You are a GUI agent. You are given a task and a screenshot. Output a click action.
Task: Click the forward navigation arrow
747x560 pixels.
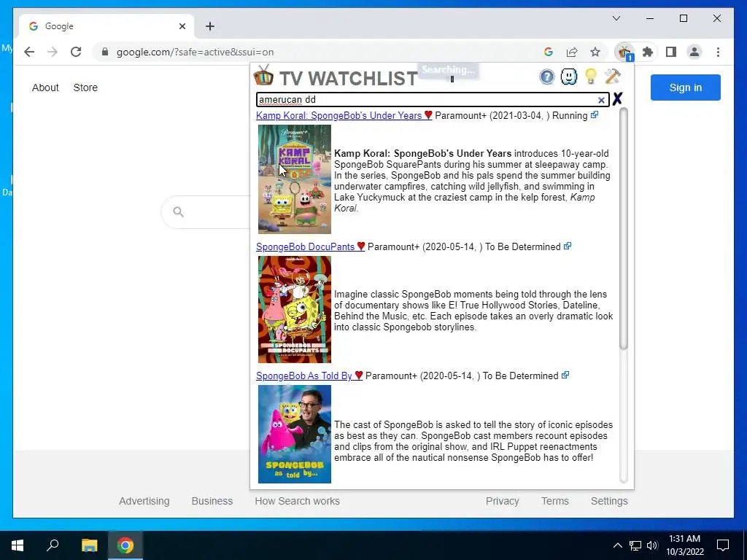coord(53,52)
